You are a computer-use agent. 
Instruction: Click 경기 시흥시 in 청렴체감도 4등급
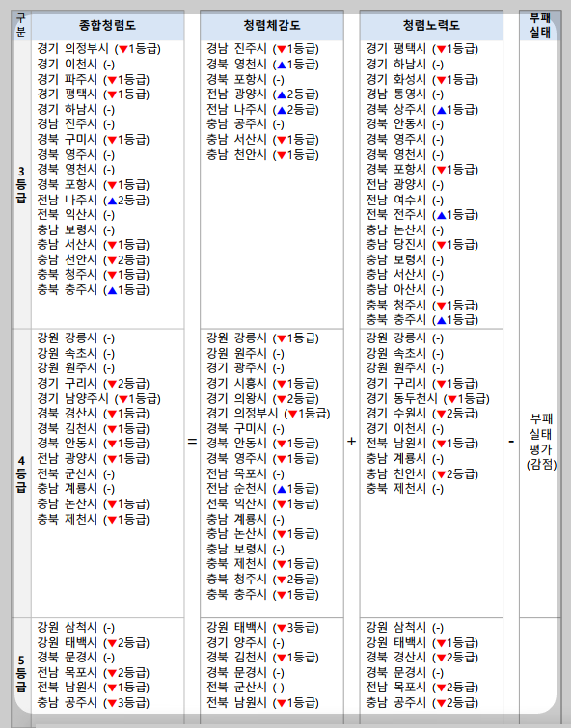(x=262, y=384)
